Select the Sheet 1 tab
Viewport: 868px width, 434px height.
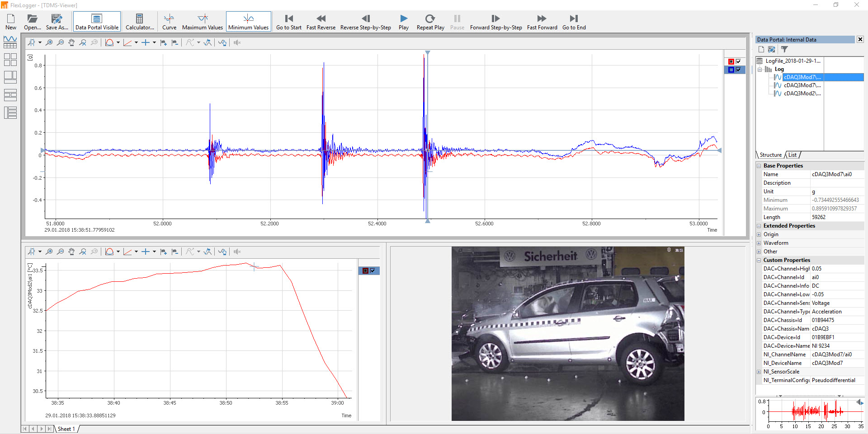point(66,429)
